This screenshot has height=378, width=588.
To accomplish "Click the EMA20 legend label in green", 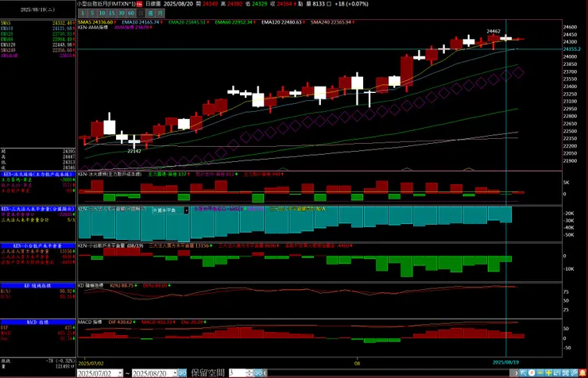I will click(188, 22).
